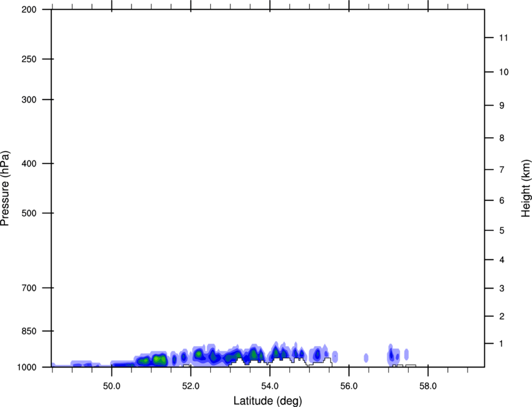Pick the 6 km height label
Screen dimensions: 532x407
(501, 200)
